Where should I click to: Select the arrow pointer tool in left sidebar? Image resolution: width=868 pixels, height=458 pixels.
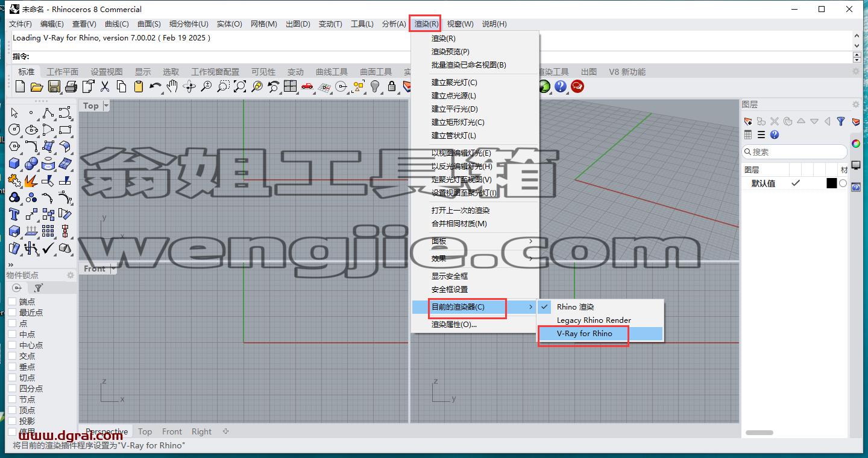(14, 113)
